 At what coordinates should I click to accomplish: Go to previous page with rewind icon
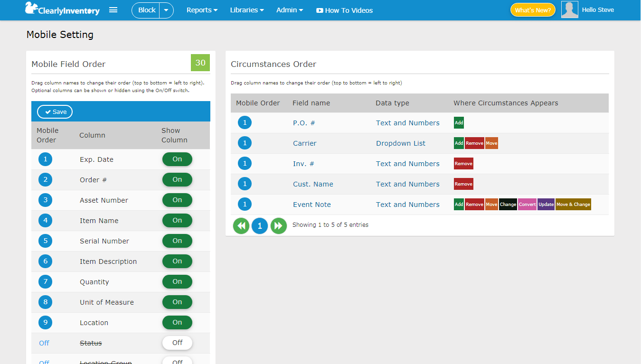pos(241,226)
